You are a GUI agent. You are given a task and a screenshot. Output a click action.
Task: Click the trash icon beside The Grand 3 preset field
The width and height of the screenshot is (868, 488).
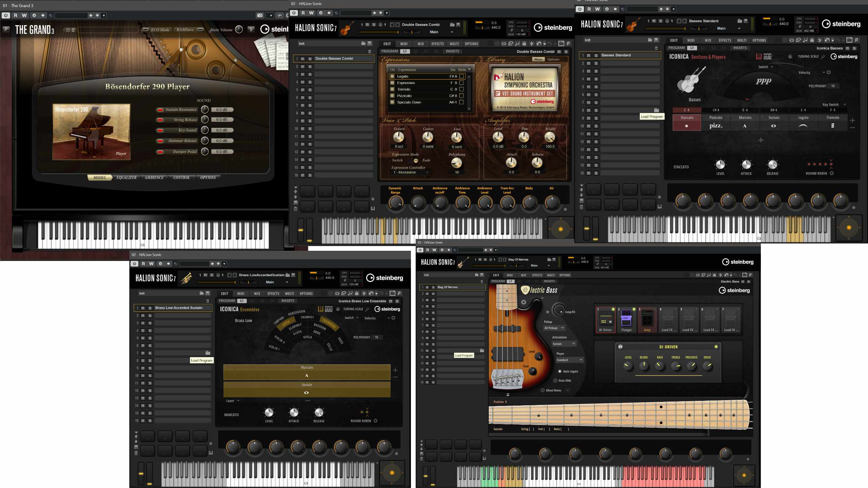click(73, 30)
